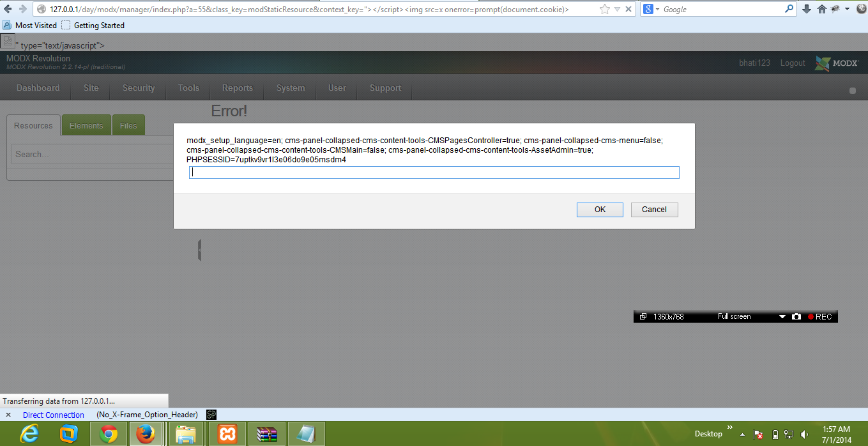Screen dimensions: 868x446
Task: Open the User menu
Action: (x=337, y=88)
